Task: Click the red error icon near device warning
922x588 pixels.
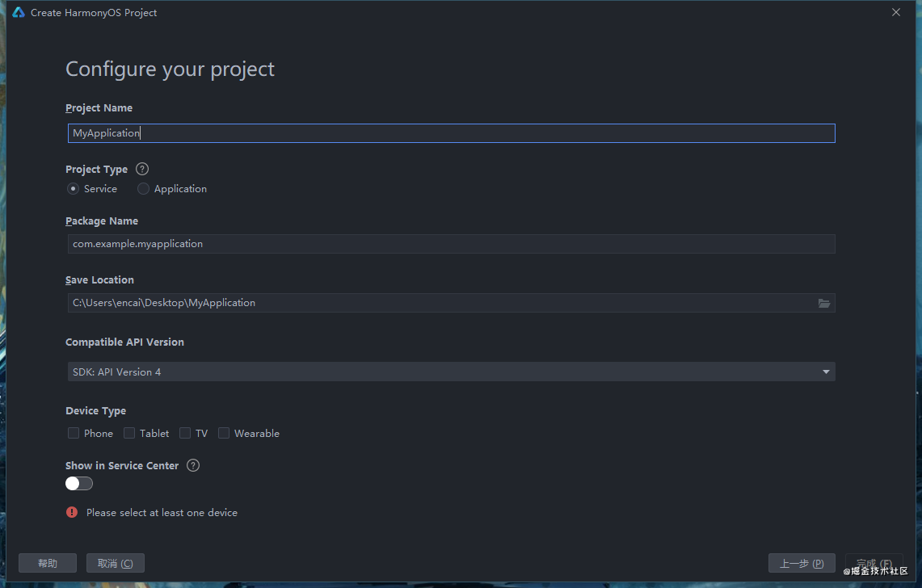Action: (72, 512)
